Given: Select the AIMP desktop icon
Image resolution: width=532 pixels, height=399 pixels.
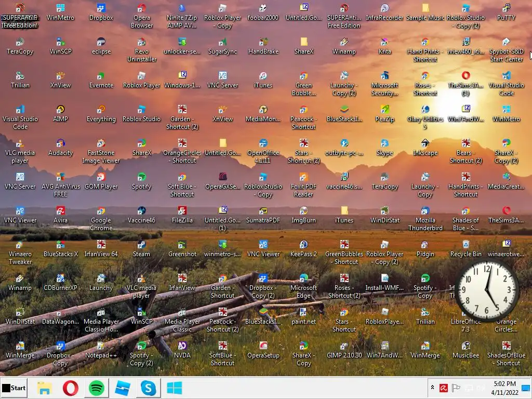Looking at the screenshot, I should 60,114.
